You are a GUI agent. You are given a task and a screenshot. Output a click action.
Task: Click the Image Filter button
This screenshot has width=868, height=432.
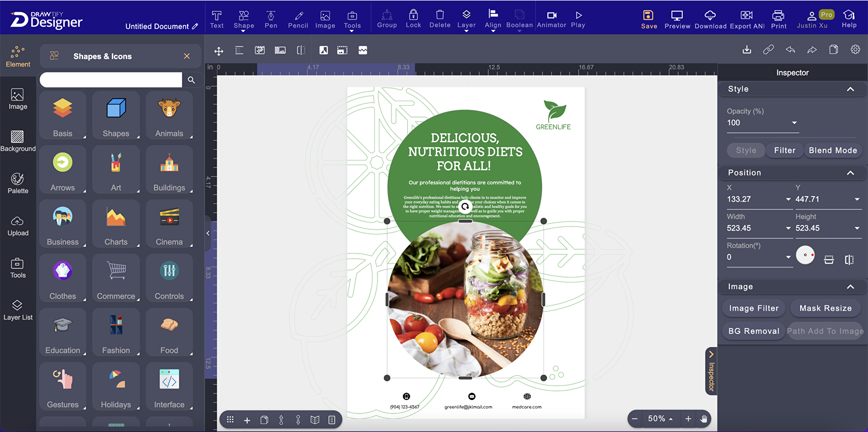pyautogui.click(x=754, y=308)
